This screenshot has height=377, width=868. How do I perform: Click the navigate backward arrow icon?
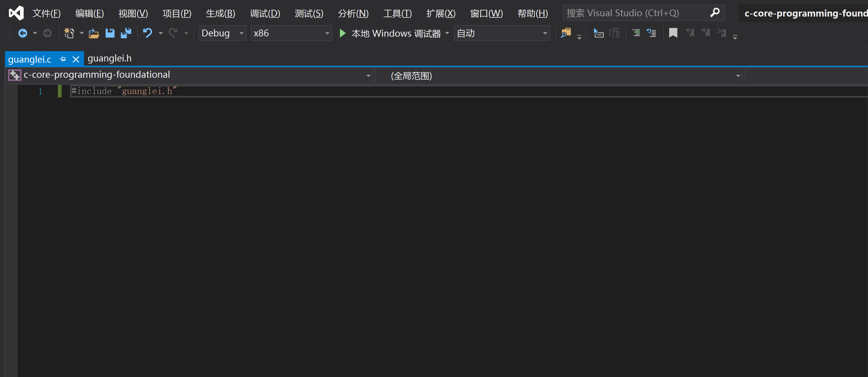22,33
